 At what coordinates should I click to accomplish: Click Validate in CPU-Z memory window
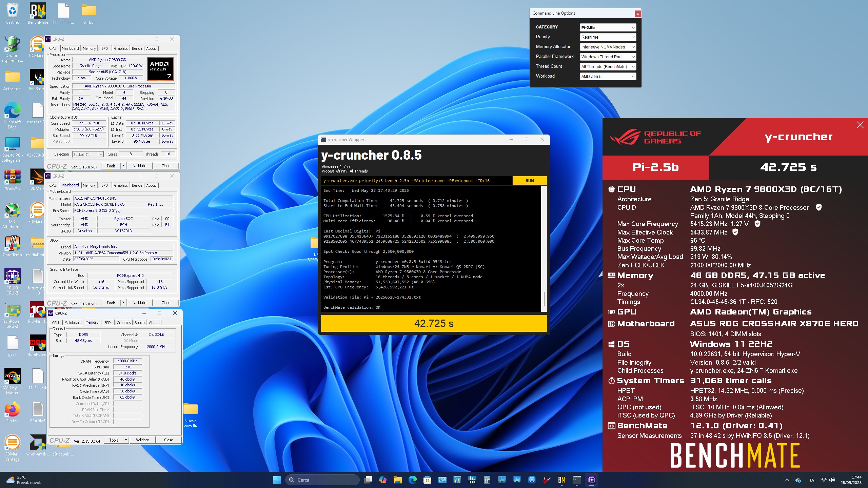(x=142, y=440)
